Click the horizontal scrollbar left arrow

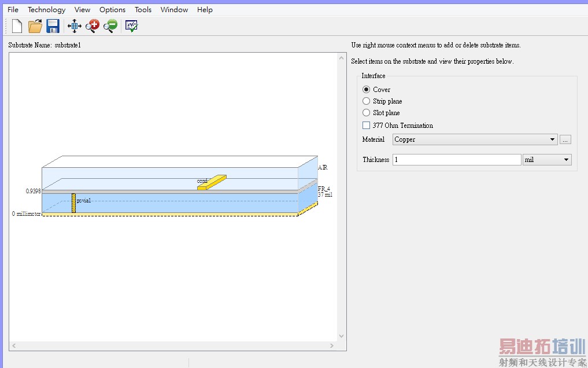(14, 345)
